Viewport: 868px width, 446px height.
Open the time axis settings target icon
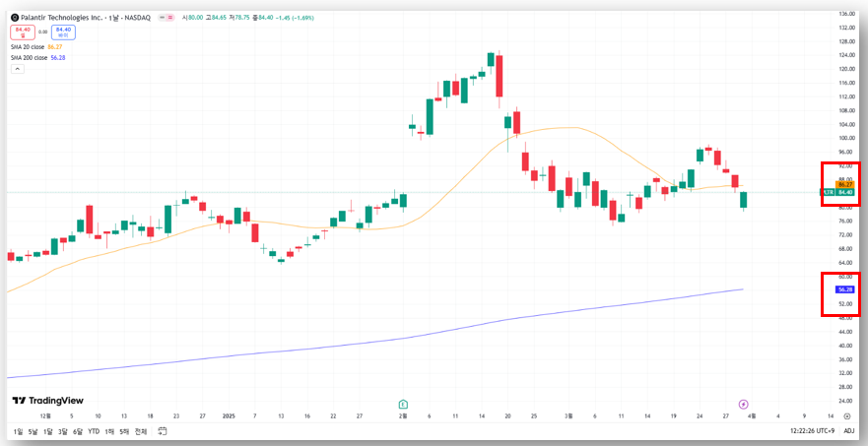tap(847, 416)
